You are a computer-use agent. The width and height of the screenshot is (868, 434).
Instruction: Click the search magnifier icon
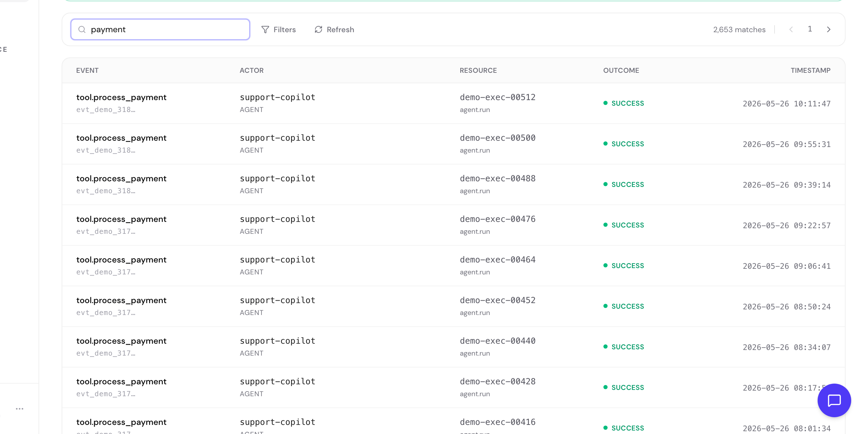[x=82, y=29]
